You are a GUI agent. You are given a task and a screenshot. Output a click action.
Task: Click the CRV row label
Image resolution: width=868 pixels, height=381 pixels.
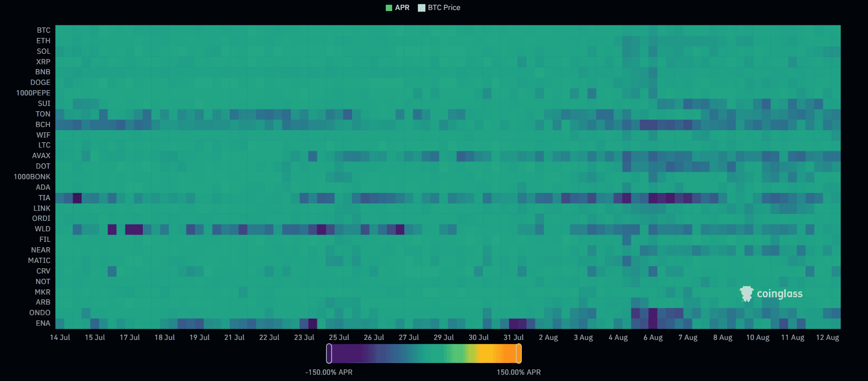point(44,271)
